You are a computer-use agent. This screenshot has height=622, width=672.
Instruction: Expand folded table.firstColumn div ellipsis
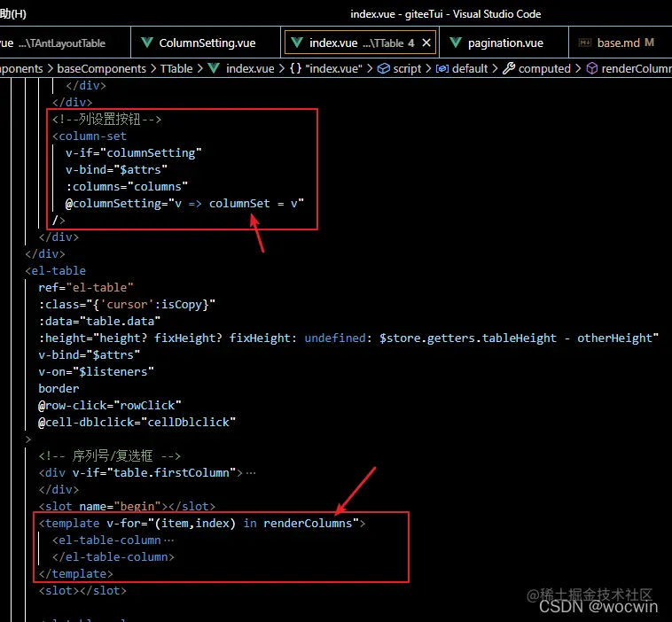pyautogui.click(x=251, y=473)
